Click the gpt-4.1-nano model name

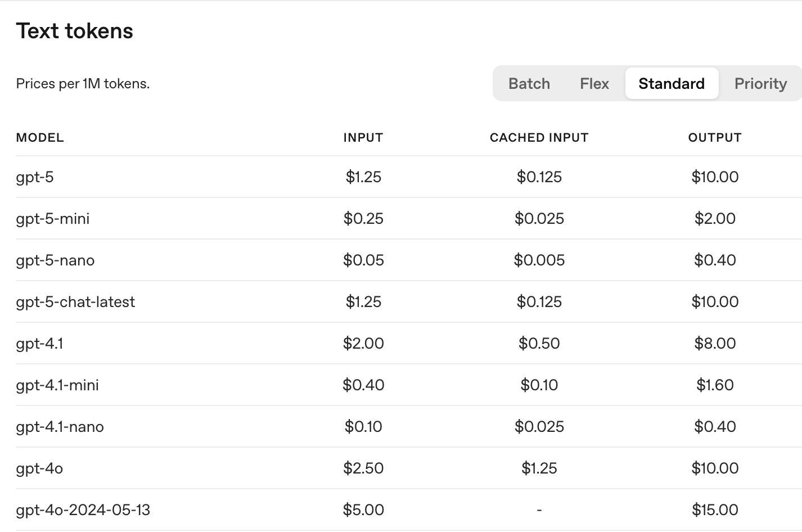[x=60, y=427]
